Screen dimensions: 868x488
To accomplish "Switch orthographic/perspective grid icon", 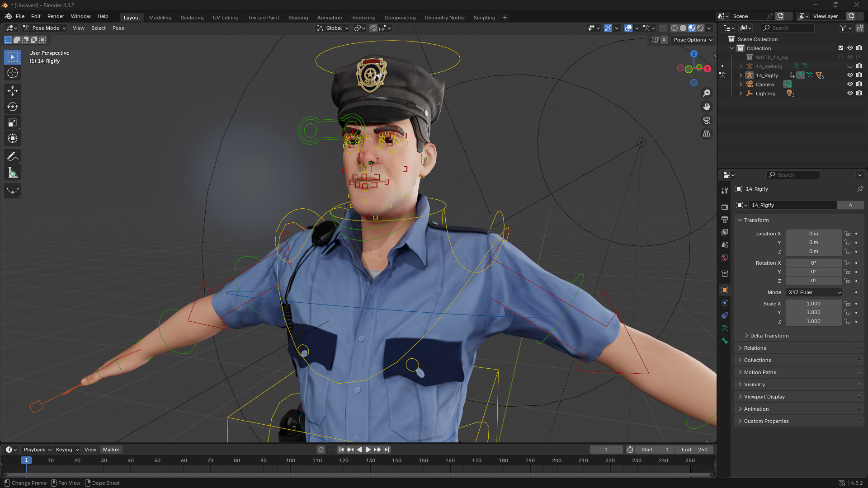I will click(707, 134).
